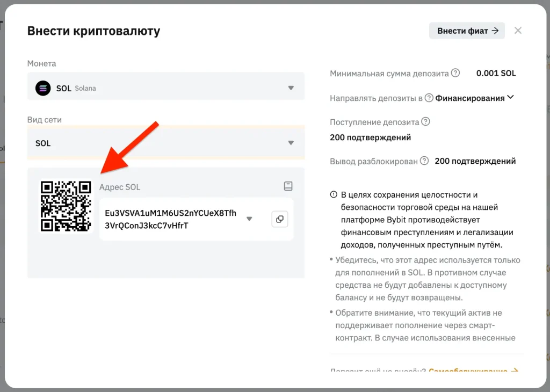Click the copy address icon
Image resolution: width=550 pixels, height=392 pixels.
(279, 219)
